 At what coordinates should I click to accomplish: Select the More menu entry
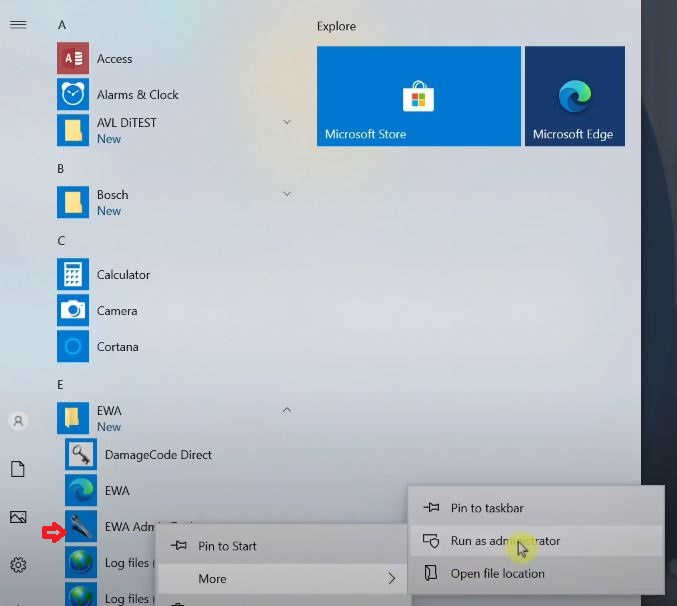(282, 579)
